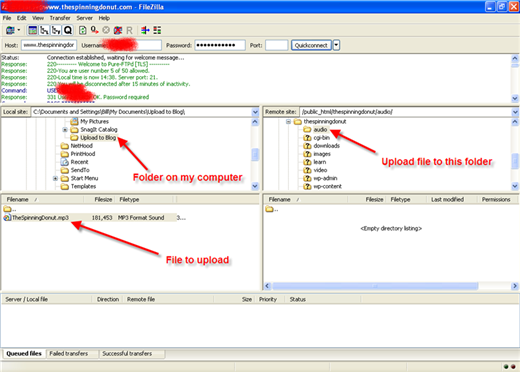Select the remote learn folder icon

(307, 162)
